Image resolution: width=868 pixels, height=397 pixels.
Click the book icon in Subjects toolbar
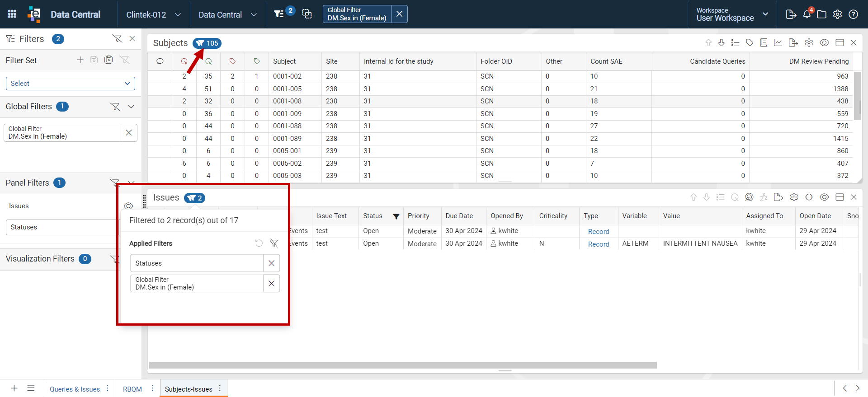tap(764, 42)
